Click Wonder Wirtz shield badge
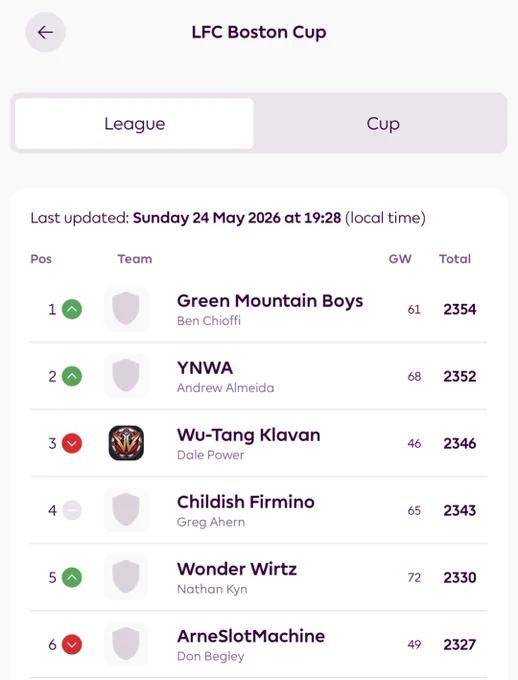This screenshot has height=680, width=518. coord(126,577)
